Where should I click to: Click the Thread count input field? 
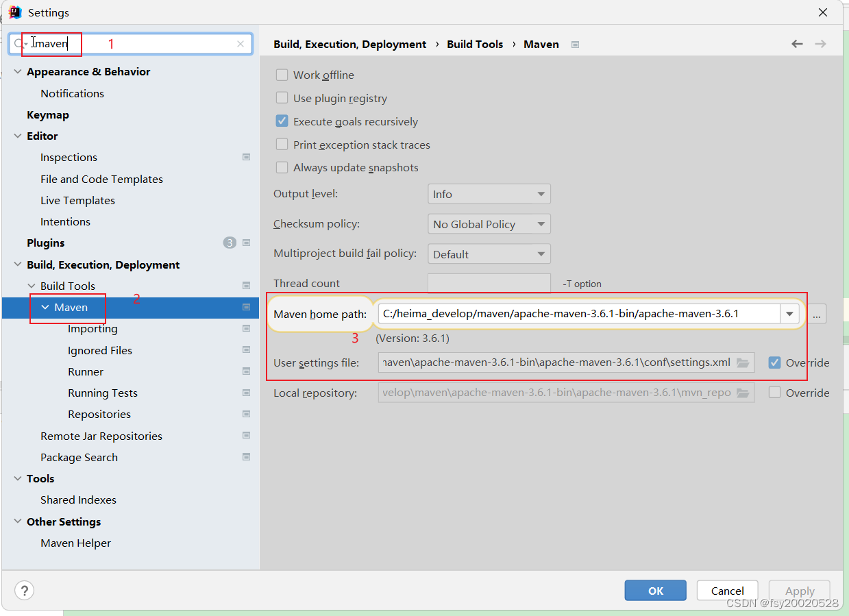489,283
